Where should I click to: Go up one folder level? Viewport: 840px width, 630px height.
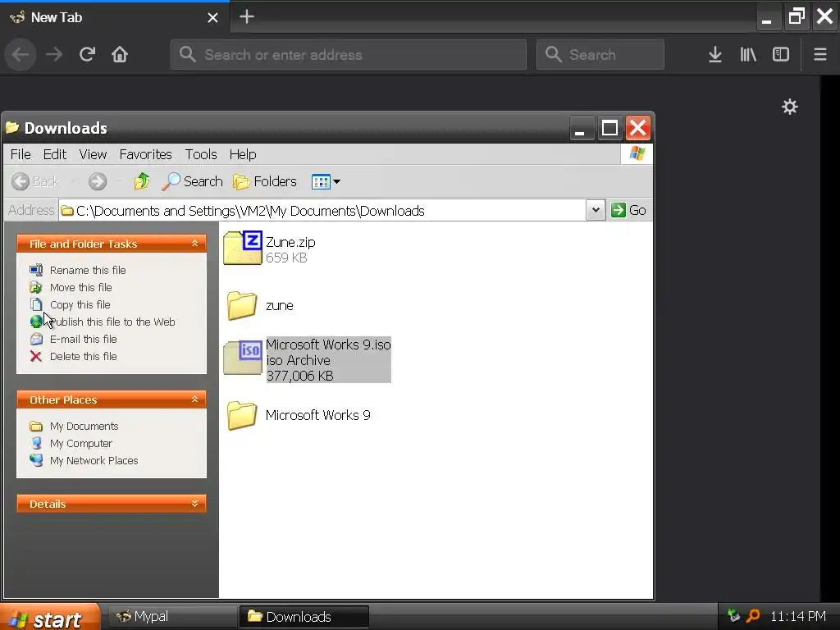pyautogui.click(x=142, y=181)
